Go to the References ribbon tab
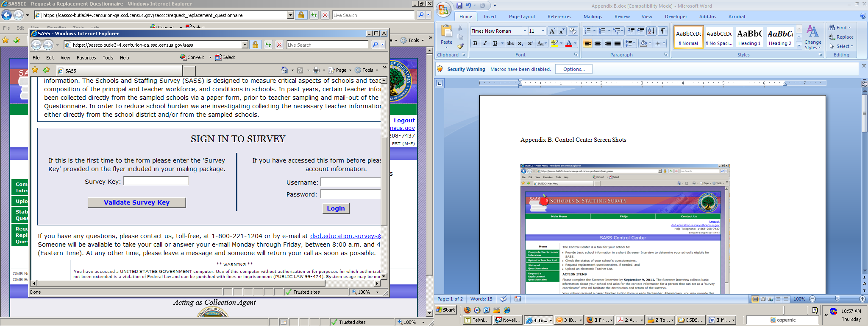This screenshot has height=326, width=868. pyautogui.click(x=559, y=17)
